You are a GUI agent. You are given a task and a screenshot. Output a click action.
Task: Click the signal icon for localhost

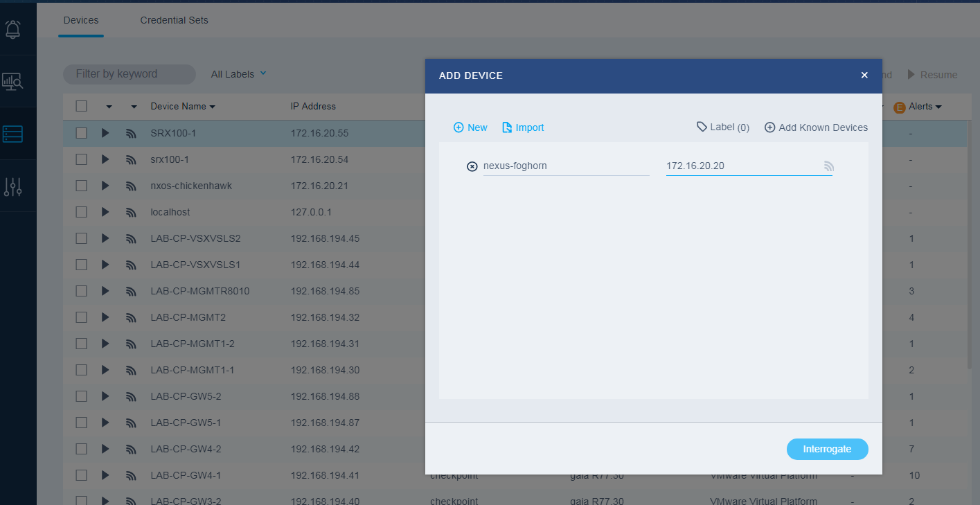(x=131, y=212)
